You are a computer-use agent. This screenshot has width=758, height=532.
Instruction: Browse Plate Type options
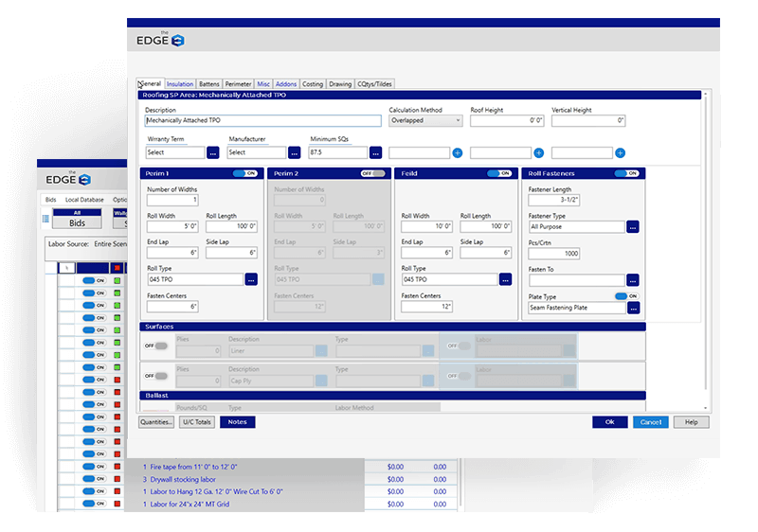pos(633,308)
